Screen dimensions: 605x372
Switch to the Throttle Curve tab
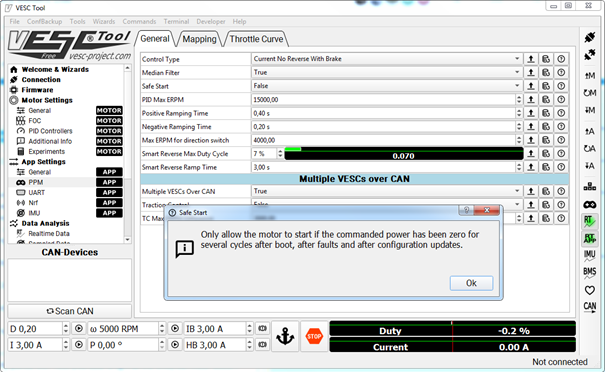(x=256, y=39)
